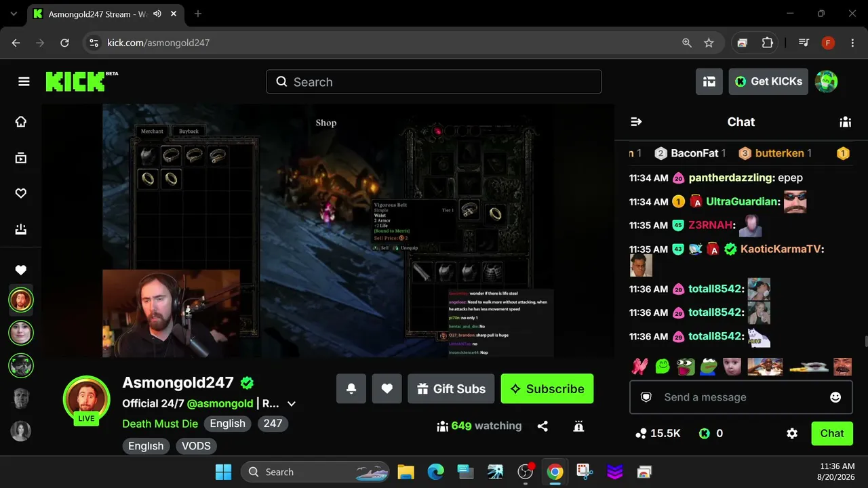Open the Browse icon in left sidebar

pos(21,158)
